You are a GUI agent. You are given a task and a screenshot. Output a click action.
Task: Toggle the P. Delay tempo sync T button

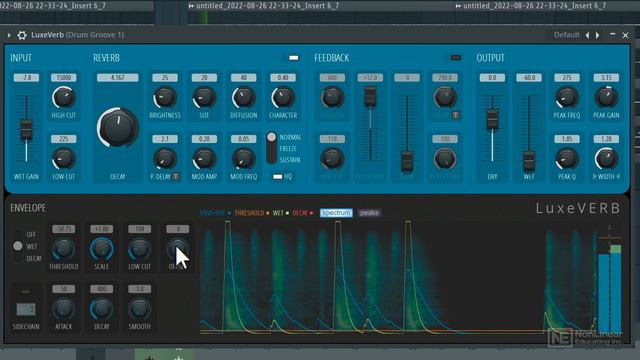(x=176, y=176)
